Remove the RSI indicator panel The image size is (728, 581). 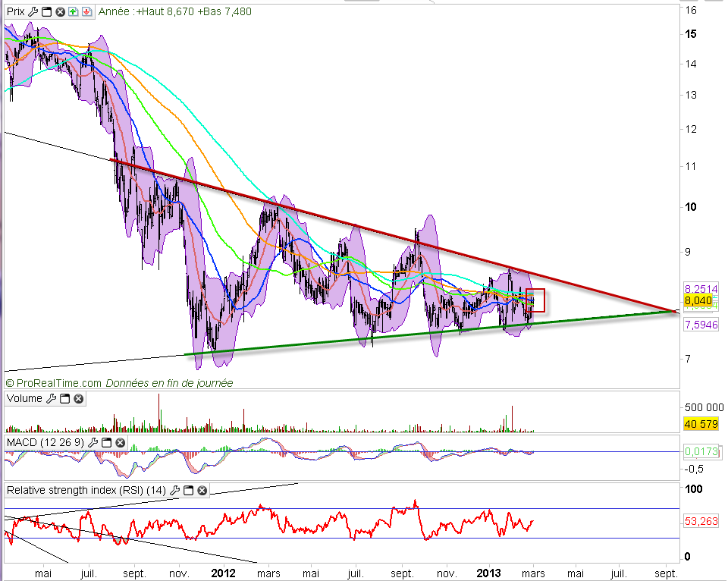202,491
